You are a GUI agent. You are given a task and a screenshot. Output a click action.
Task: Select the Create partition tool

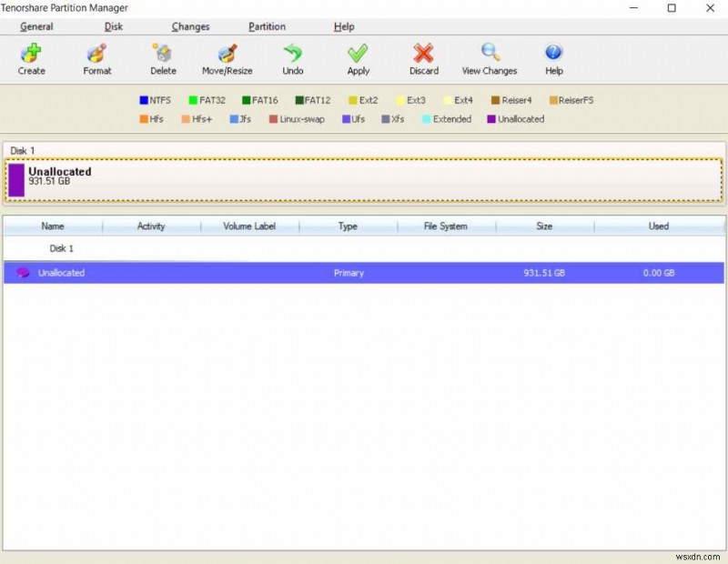(30, 56)
